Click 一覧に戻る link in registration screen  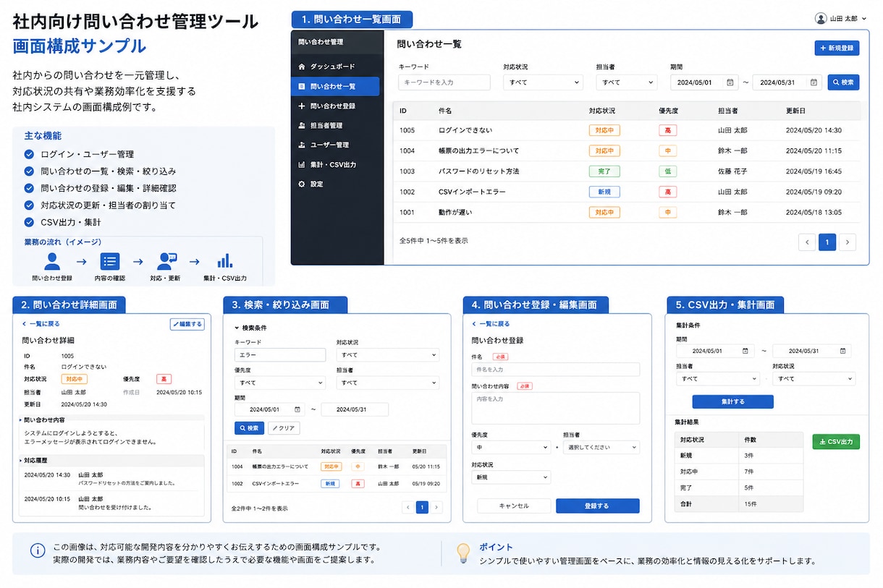point(491,324)
